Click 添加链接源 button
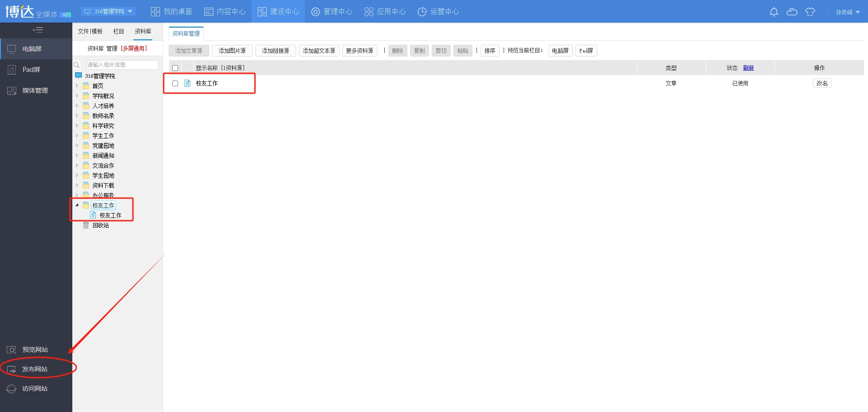This screenshot has width=868, height=412. click(276, 51)
